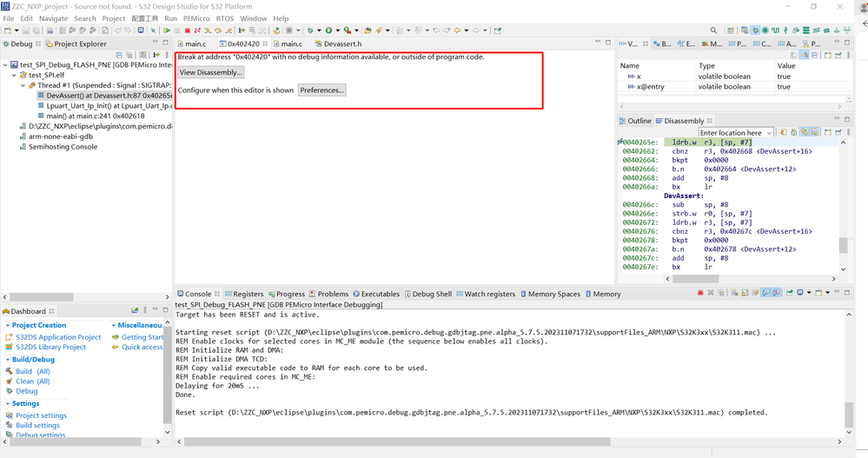The height and width of the screenshot is (458, 868).
Task: Click the green waveform perspective icon
Action: tap(776, 30)
